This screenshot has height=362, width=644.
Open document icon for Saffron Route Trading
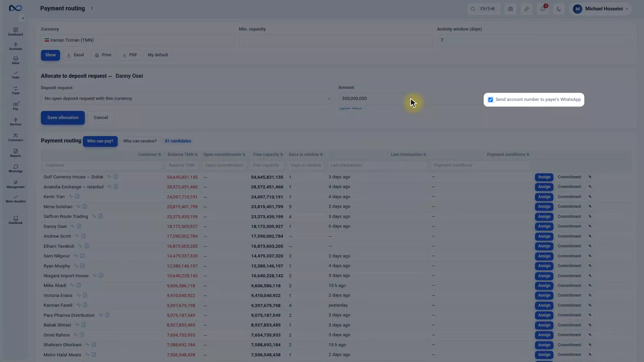[100, 216]
